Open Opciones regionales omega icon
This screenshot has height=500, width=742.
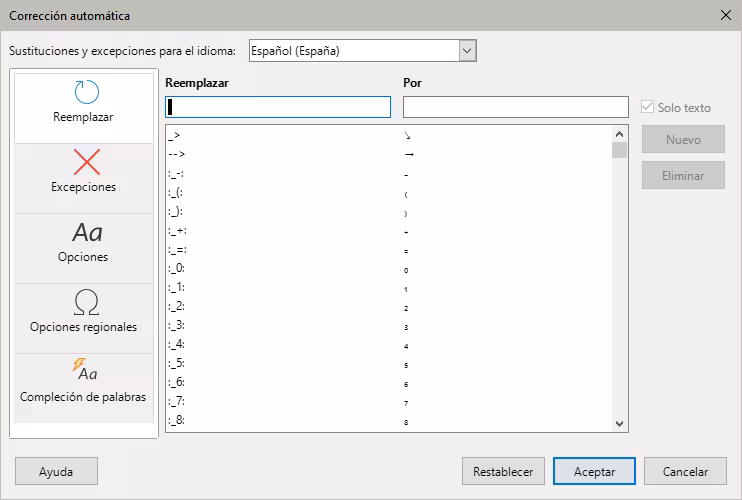tap(86, 302)
